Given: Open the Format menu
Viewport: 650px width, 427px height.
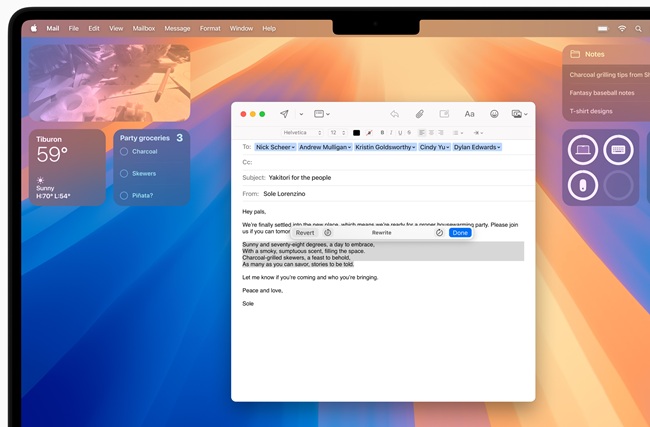Looking at the screenshot, I should tap(210, 28).
